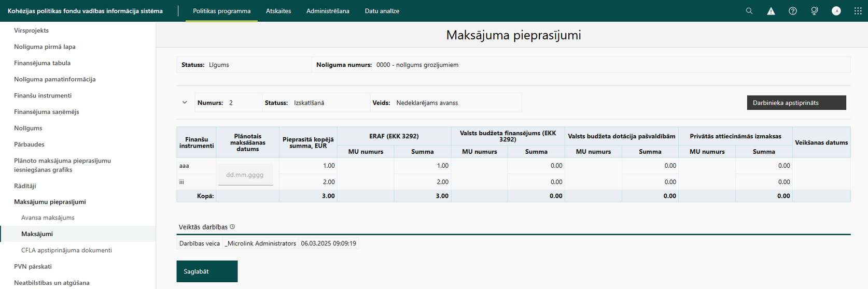Click the Saglabāt button
This screenshot has width=868, height=289.
click(207, 271)
